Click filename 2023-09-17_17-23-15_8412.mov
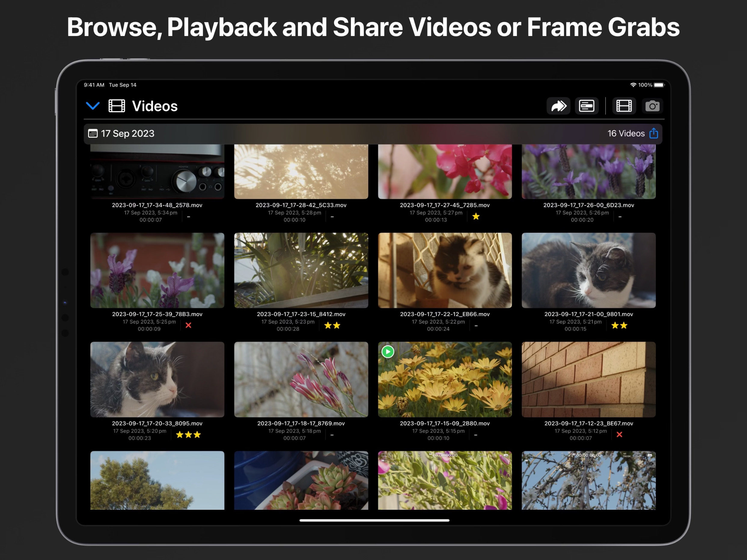747x560 pixels. 301,314
